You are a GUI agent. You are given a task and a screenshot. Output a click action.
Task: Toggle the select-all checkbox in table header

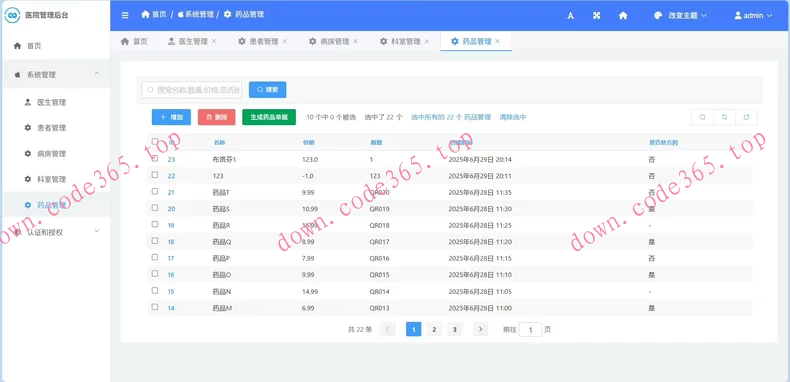(155, 142)
